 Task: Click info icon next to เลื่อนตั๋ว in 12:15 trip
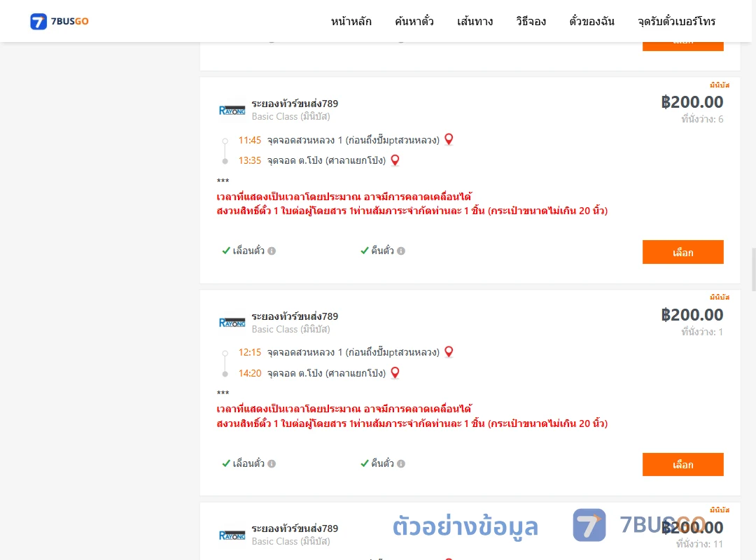tap(272, 463)
